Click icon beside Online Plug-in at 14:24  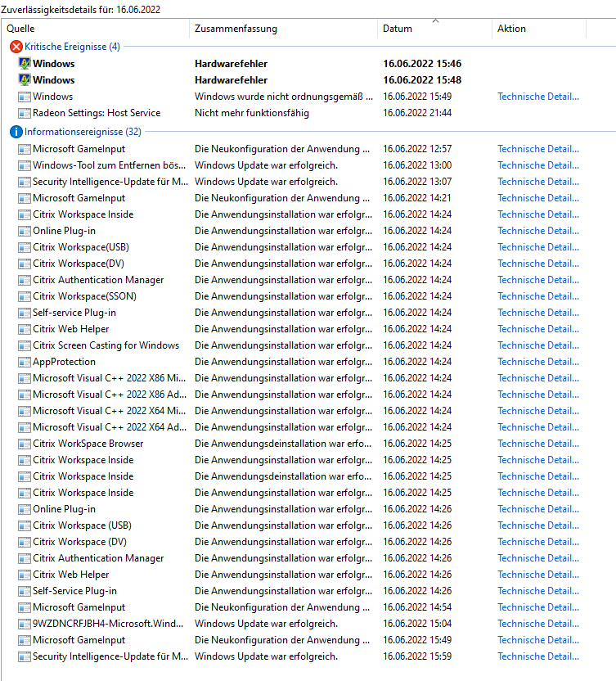(x=25, y=231)
